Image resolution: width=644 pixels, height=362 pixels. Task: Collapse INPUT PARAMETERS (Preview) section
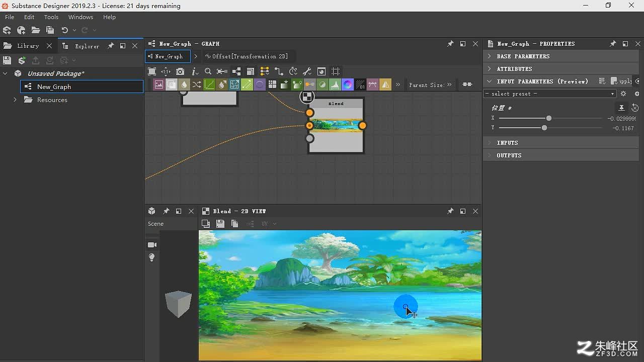(x=489, y=81)
